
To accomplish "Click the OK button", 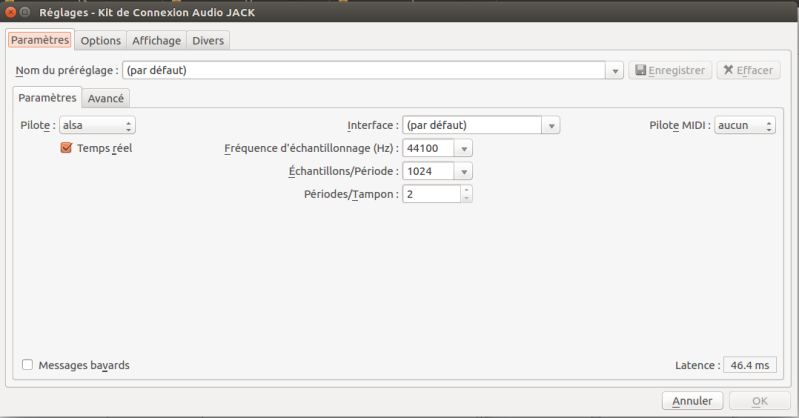I will 759,401.
